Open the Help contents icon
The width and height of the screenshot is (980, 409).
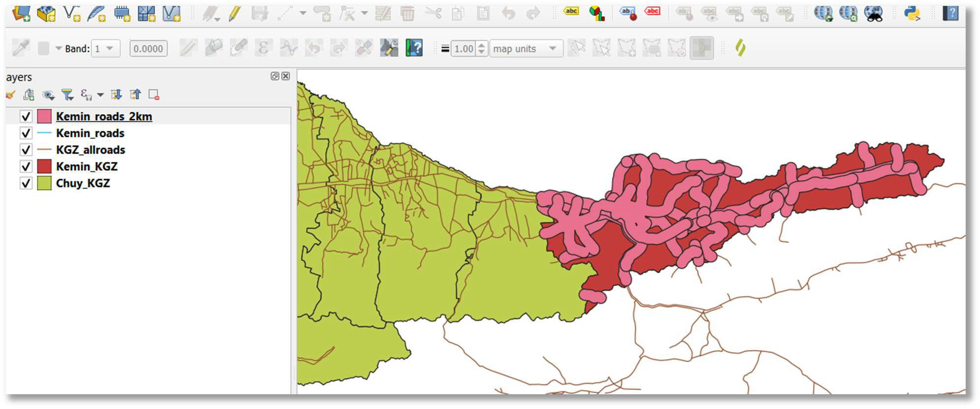(x=950, y=13)
